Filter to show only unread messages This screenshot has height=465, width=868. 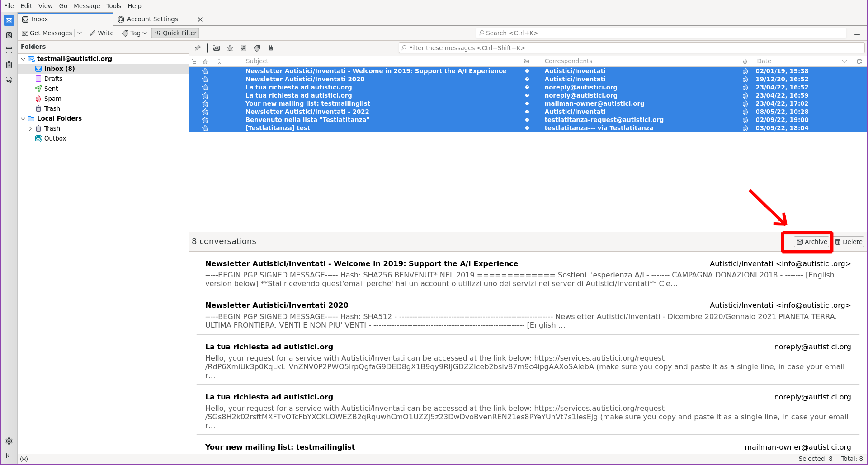coord(216,48)
